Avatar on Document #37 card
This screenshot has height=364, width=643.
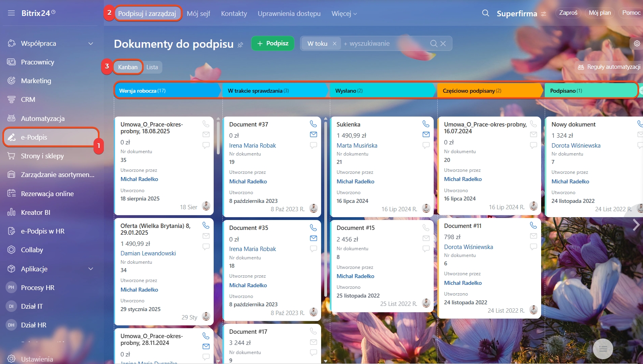coord(314,208)
